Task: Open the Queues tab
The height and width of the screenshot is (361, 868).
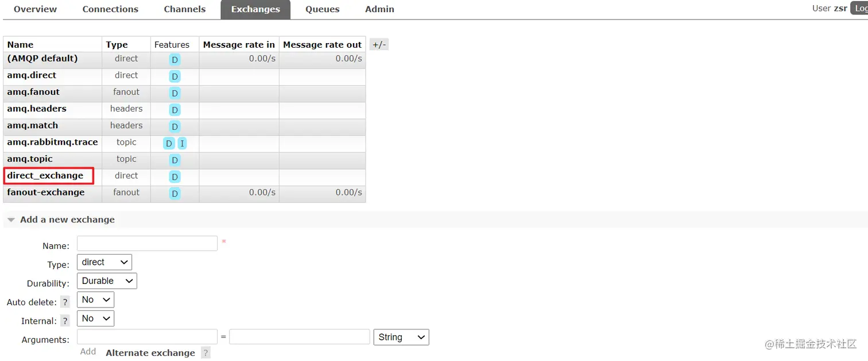Action: coord(322,9)
